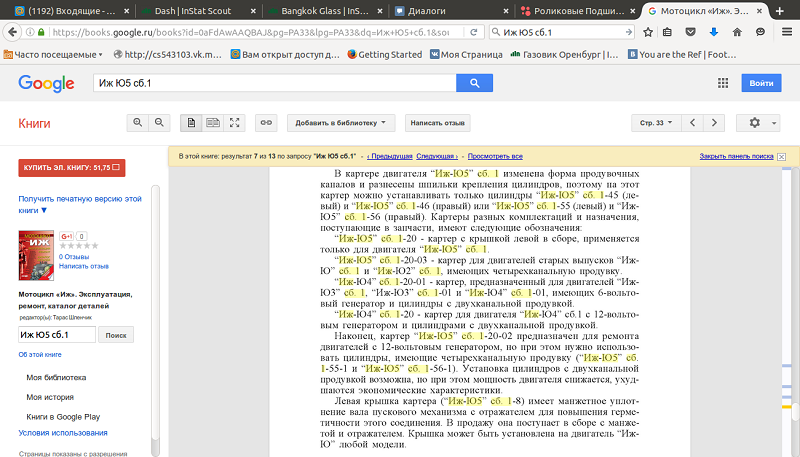Open Моя библиотека in sidebar
This screenshot has width=800, height=457.
click(x=56, y=377)
